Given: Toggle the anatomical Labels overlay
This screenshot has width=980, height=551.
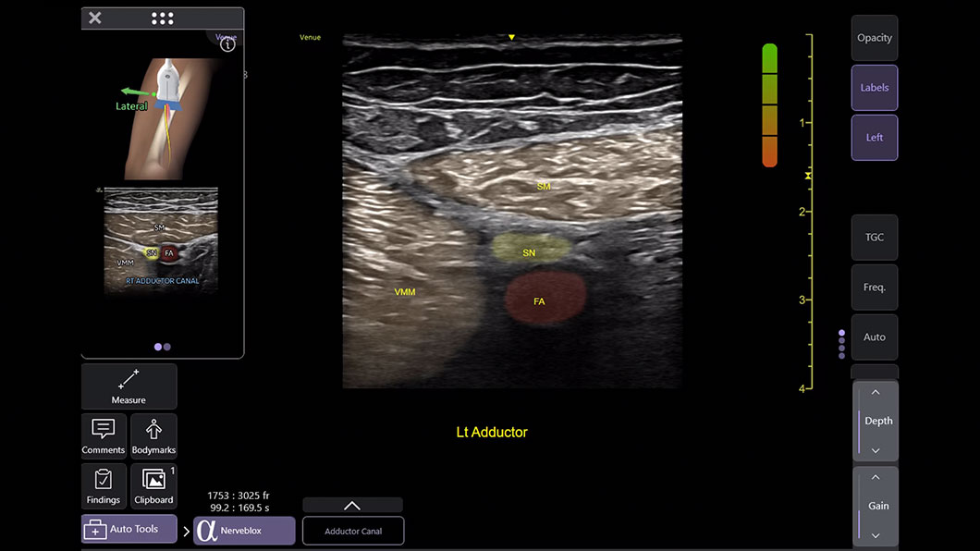Looking at the screenshot, I should (874, 88).
